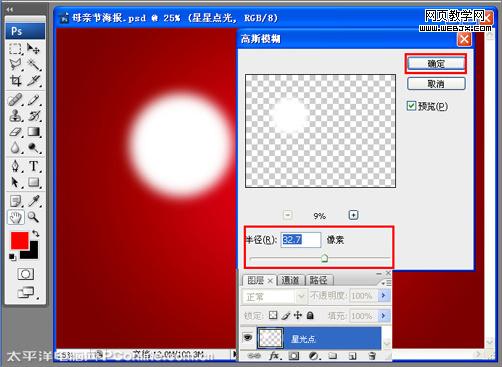Click the black background color swatch
This screenshot has width=502, height=367.
[x=33, y=254]
